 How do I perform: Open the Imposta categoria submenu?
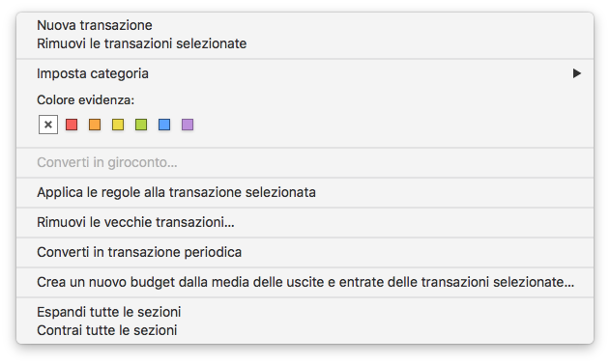pyautogui.click(x=305, y=73)
